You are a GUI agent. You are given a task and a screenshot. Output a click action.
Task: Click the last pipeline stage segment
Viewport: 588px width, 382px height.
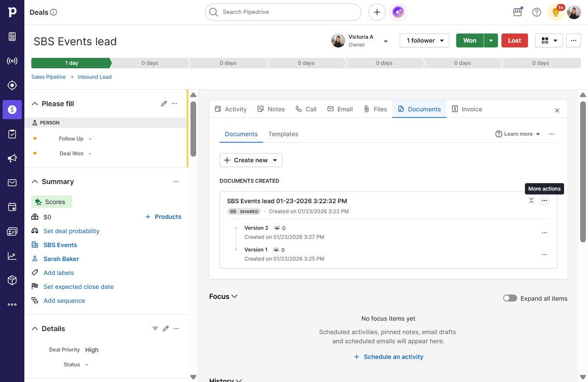541,63
